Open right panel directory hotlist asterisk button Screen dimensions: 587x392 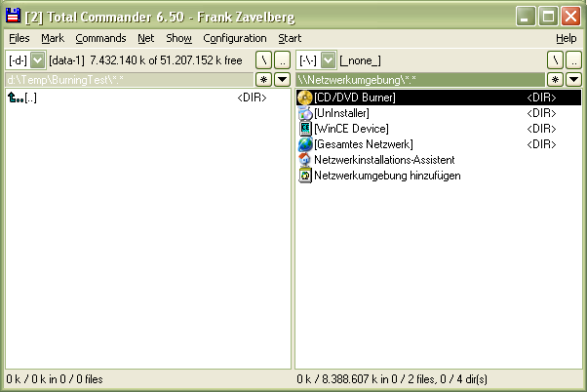[x=555, y=79]
